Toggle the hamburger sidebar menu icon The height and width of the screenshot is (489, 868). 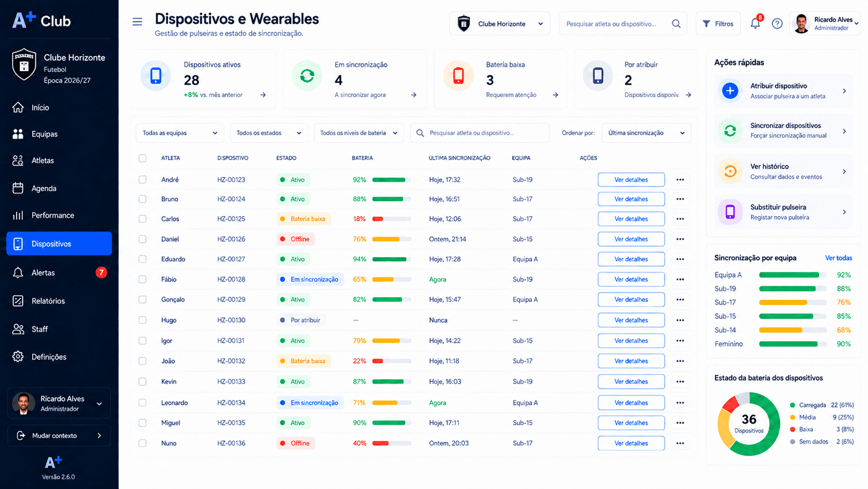[x=137, y=22]
